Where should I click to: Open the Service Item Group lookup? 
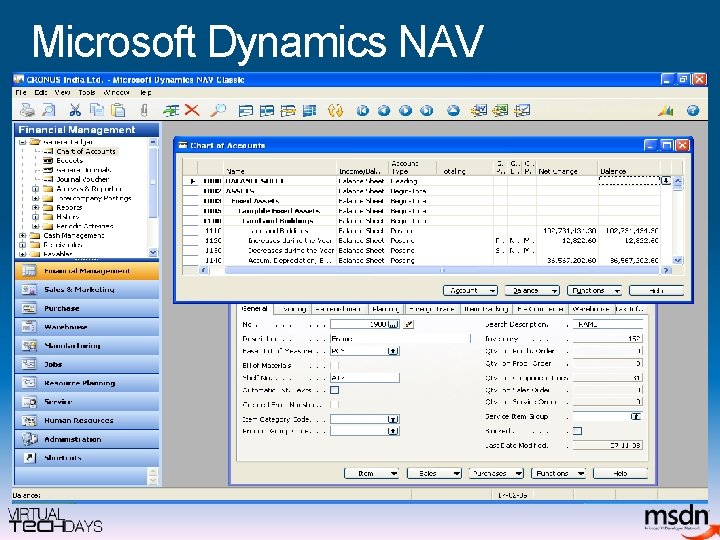[636, 416]
